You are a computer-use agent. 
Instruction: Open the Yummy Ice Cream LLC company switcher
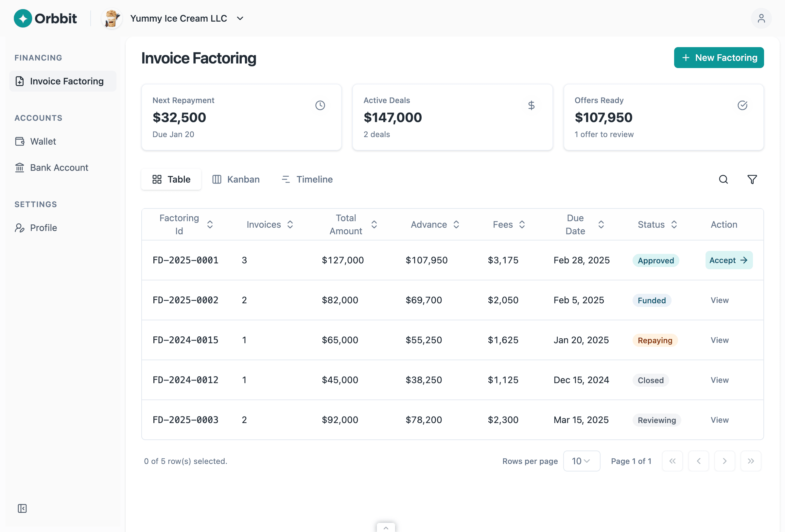[x=186, y=18]
